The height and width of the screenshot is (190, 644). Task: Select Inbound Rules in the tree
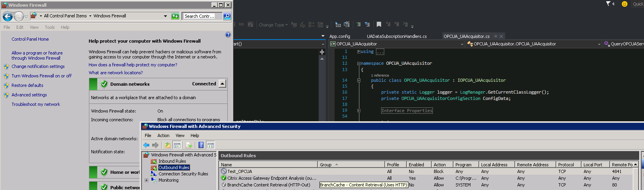tap(172, 161)
